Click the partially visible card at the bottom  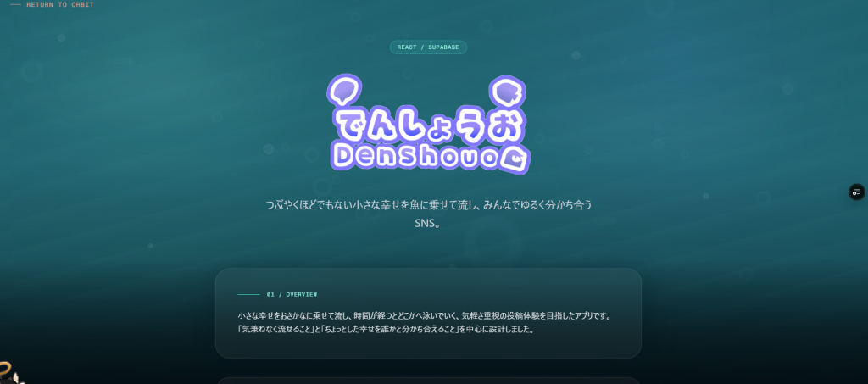[428, 381]
